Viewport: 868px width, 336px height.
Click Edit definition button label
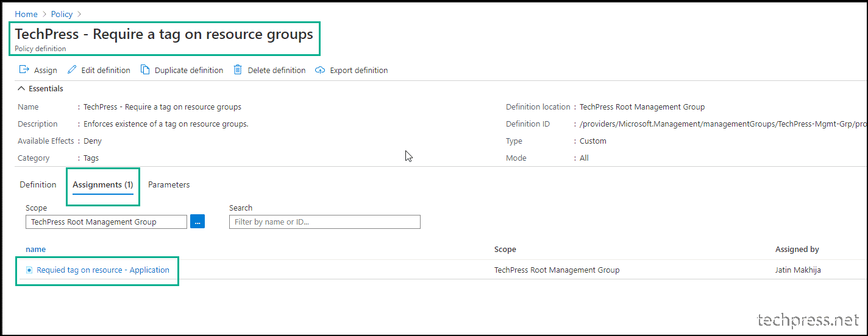click(x=106, y=71)
